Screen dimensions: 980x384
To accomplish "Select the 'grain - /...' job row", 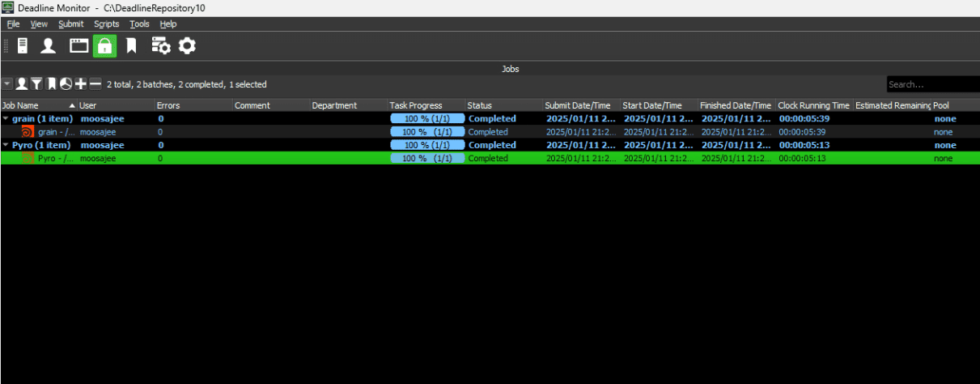I will coord(490,132).
